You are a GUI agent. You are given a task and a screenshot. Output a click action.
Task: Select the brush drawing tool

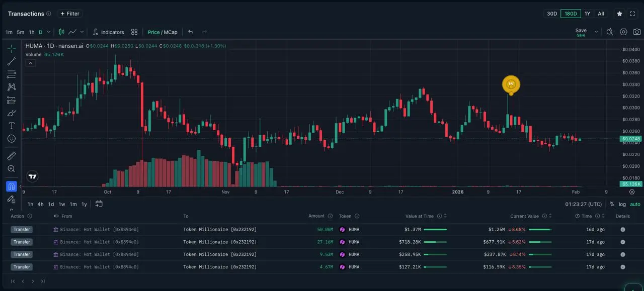(x=12, y=113)
